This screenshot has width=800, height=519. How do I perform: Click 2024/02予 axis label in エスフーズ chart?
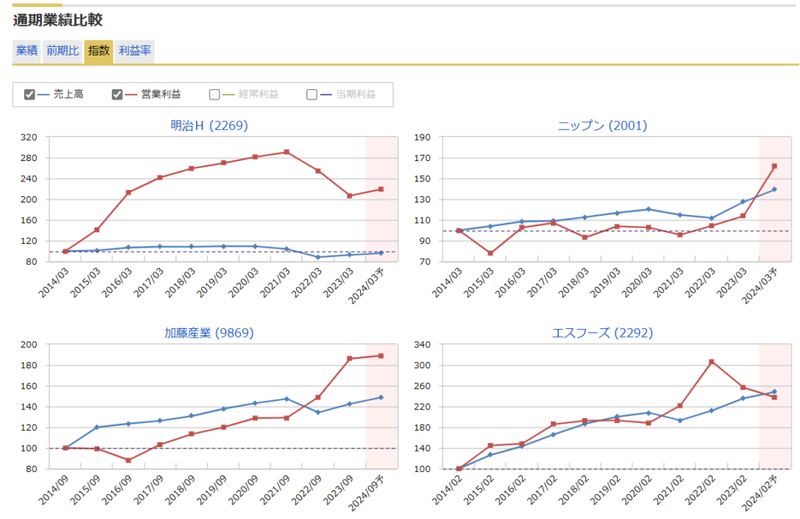(760, 493)
